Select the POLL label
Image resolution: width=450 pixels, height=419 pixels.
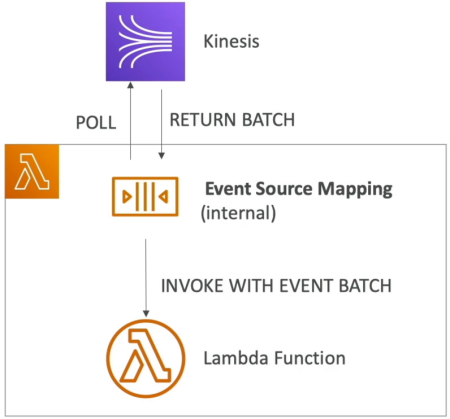[96, 122]
